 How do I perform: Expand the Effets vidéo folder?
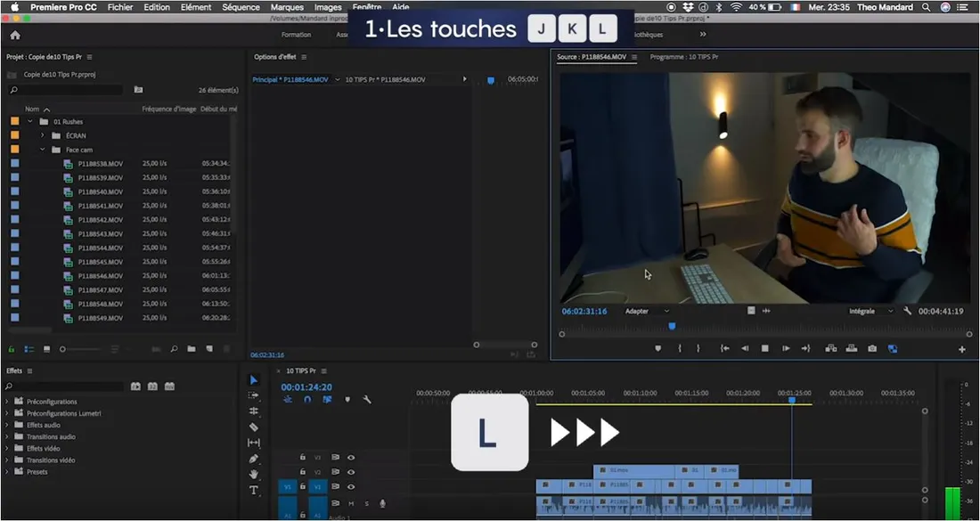pyautogui.click(x=7, y=448)
